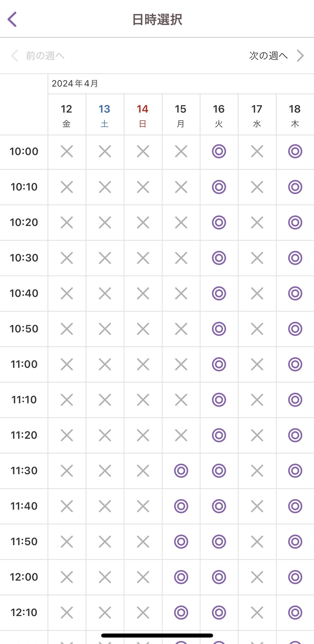314x644 pixels.
Task: Click the 次の週へ link
Action: pyautogui.click(x=268, y=56)
